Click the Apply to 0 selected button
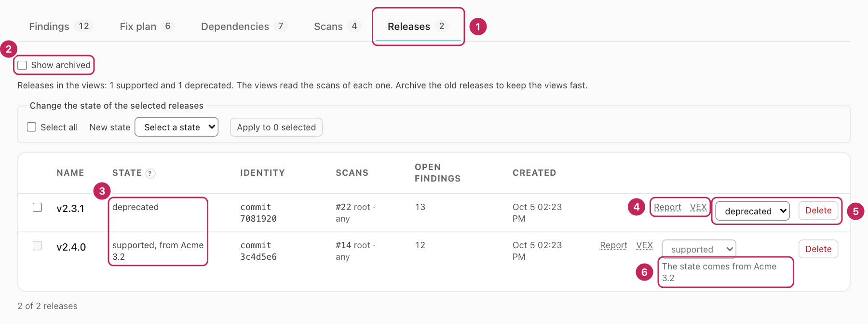The width and height of the screenshot is (868, 324). pyautogui.click(x=276, y=127)
